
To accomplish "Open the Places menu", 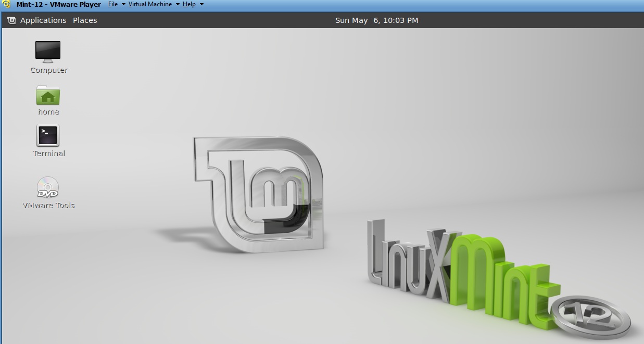I will [x=84, y=20].
